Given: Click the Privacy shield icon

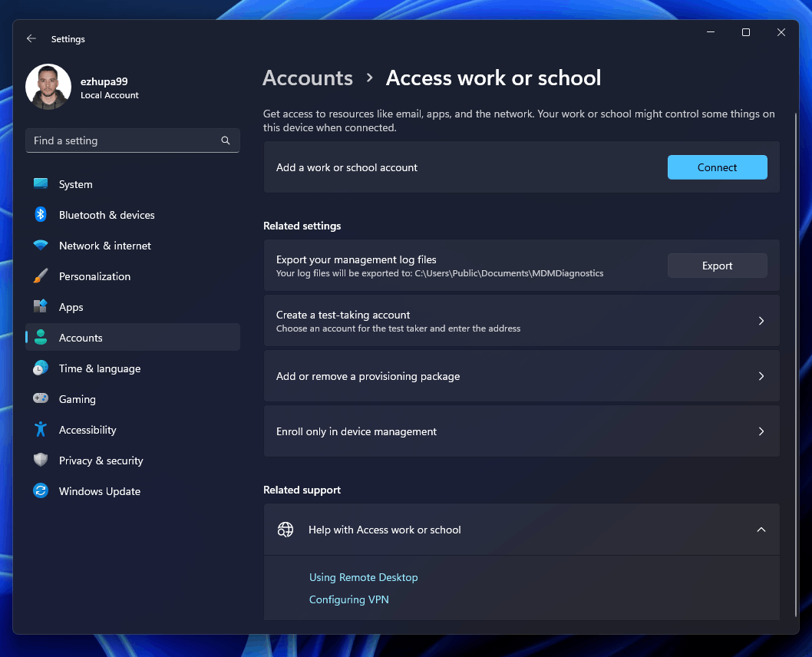Looking at the screenshot, I should pyautogui.click(x=41, y=461).
